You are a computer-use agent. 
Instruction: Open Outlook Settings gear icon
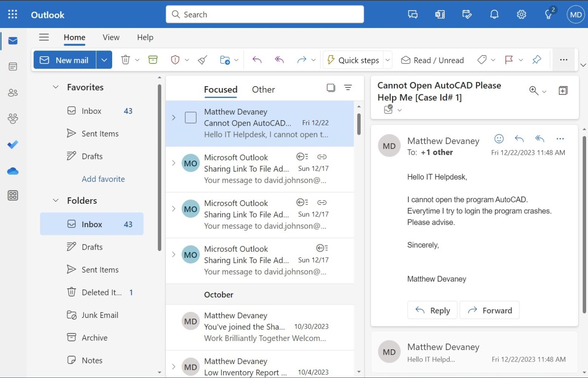(521, 14)
